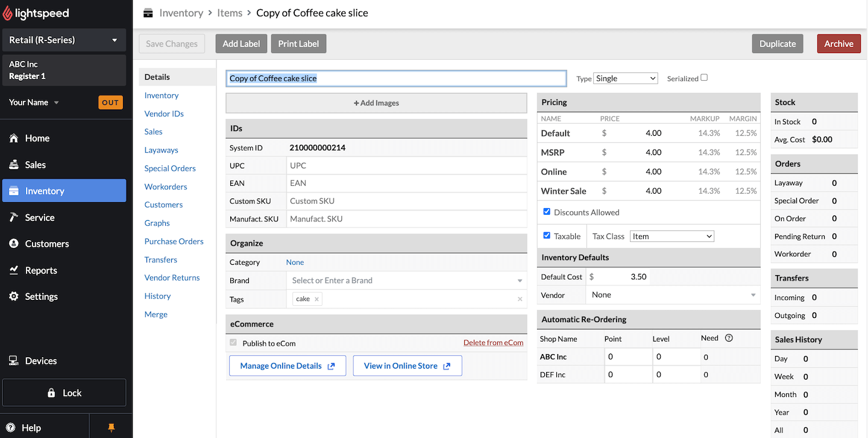The image size is (868, 438).
Task: Uncheck Discounts Allowed checkbox
Action: click(x=547, y=212)
